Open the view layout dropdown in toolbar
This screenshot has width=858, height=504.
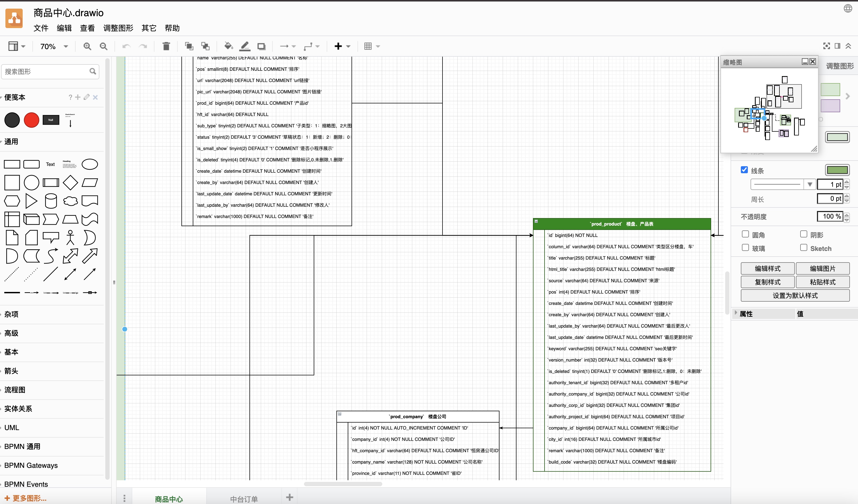17,46
